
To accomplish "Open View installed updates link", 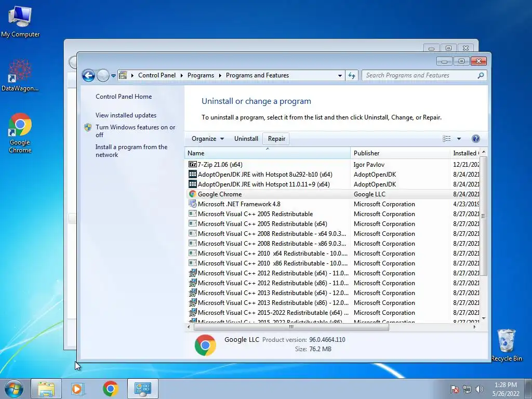I will pyautogui.click(x=126, y=115).
